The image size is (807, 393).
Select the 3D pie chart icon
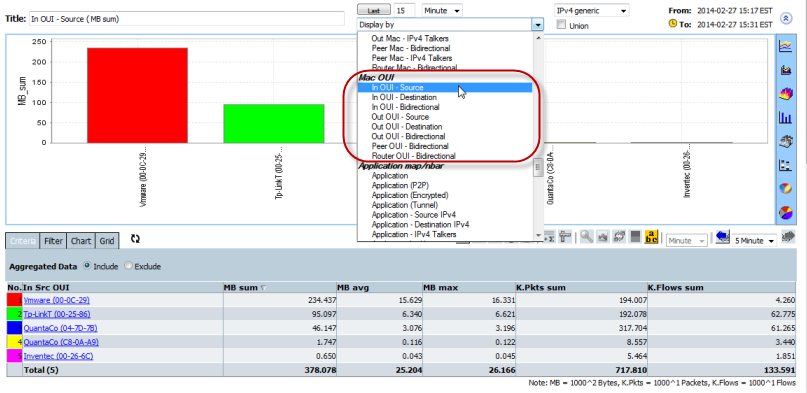[785, 189]
